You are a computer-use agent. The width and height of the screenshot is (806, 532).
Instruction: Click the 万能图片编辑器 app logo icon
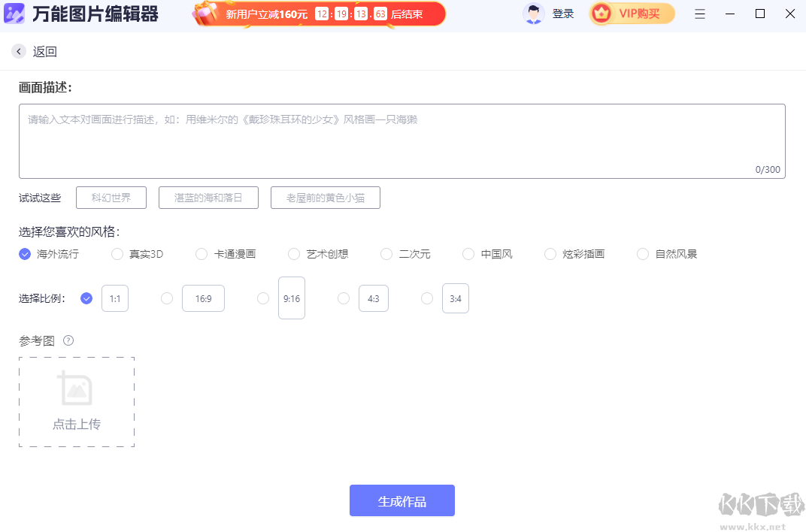14,13
